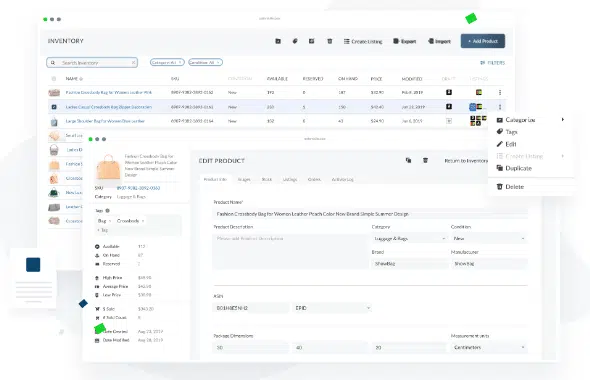Click the tag icon in Inventory toolbar
Screen dimensions: 590x380
click(x=295, y=41)
